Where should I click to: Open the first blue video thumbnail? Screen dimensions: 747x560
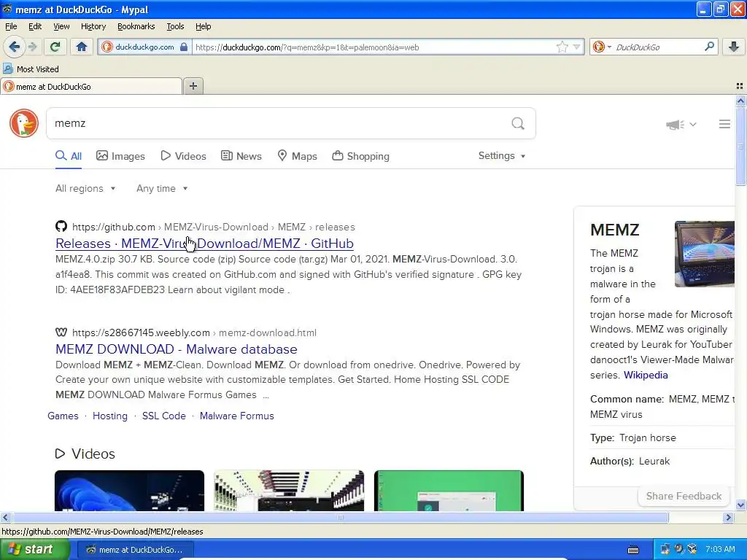[x=130, y=491]
